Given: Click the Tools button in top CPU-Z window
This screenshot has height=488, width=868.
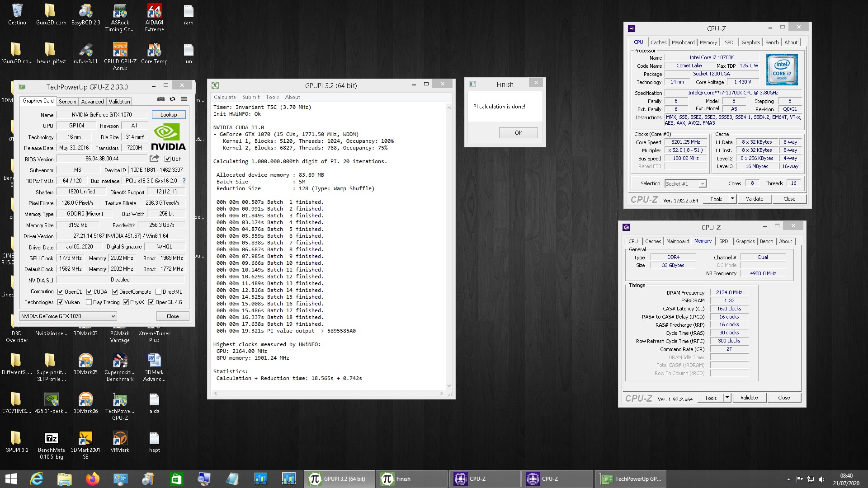Looking at the screenshot, I should [x=716, y=199].
